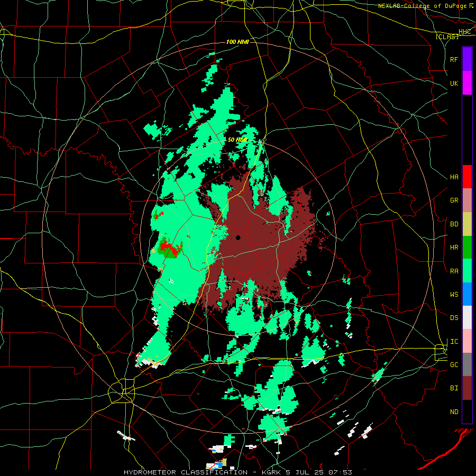The width and height of the screenshot is (476, 476).
Task: Click the red HA legend color swatch
Action: [x=467, y=177]
